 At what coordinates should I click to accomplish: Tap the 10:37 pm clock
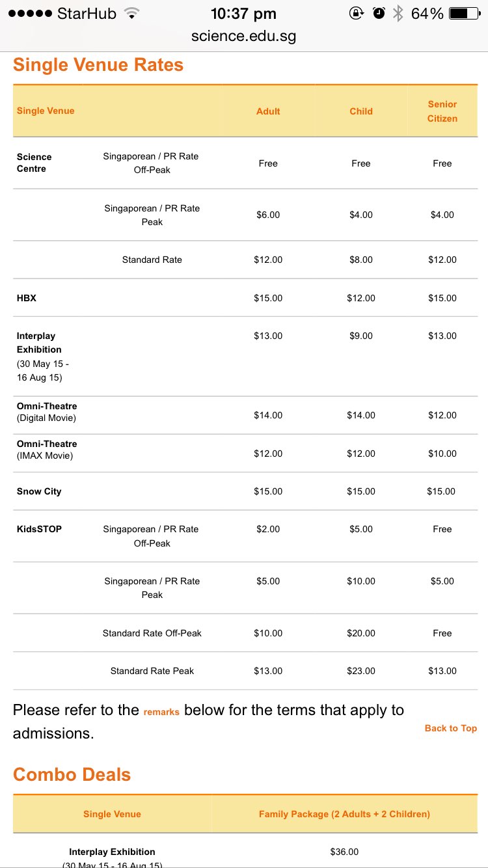coord(243,14)
